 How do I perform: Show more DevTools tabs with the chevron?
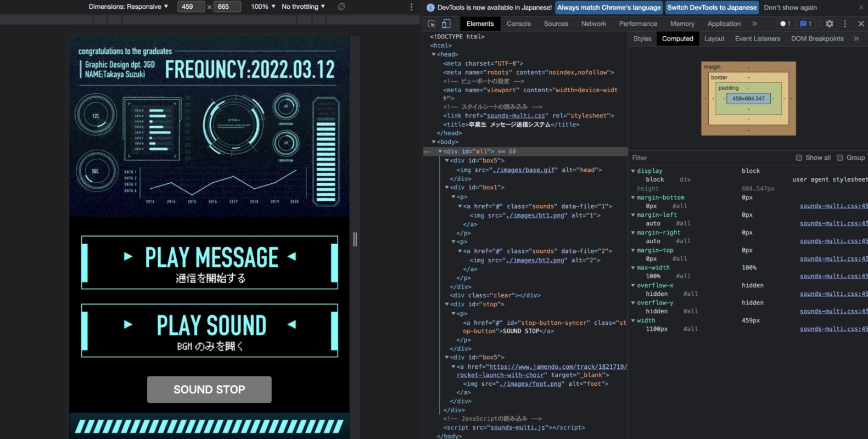754,24
